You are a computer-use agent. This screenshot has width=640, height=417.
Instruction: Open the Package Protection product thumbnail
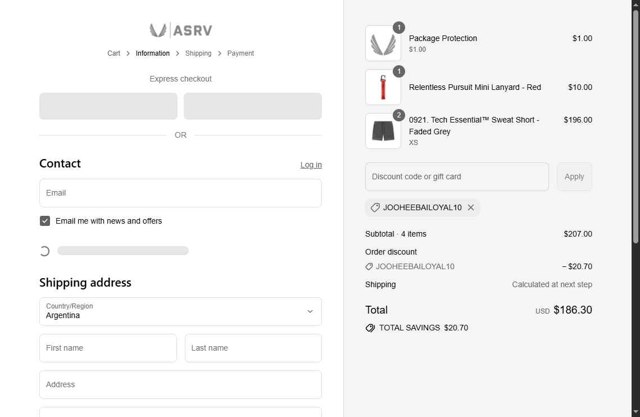[383, 43]
